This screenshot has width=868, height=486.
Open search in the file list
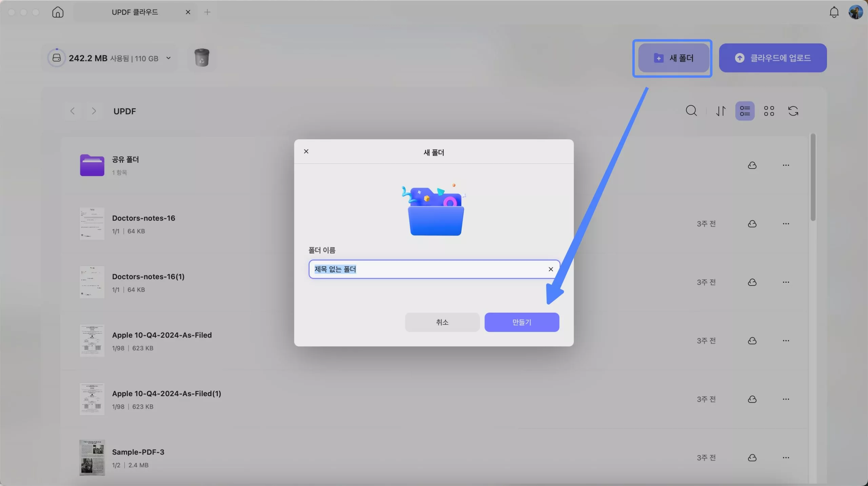point(691,111)
